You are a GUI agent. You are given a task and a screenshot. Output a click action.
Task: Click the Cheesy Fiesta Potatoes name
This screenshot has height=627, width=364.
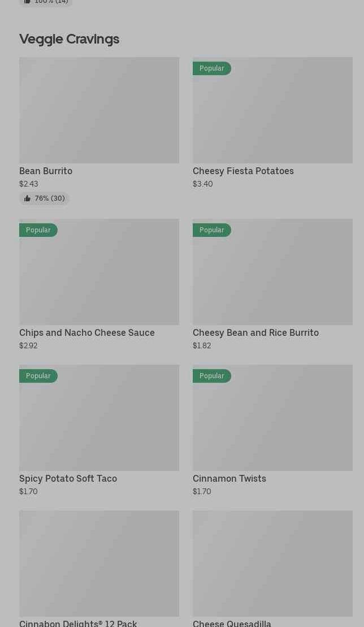pyautogui.click(x=243, y=171)
